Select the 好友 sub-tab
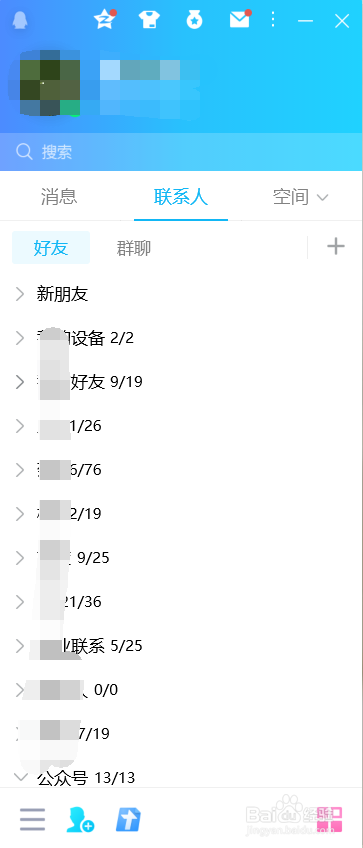 [x=51, y=248]
